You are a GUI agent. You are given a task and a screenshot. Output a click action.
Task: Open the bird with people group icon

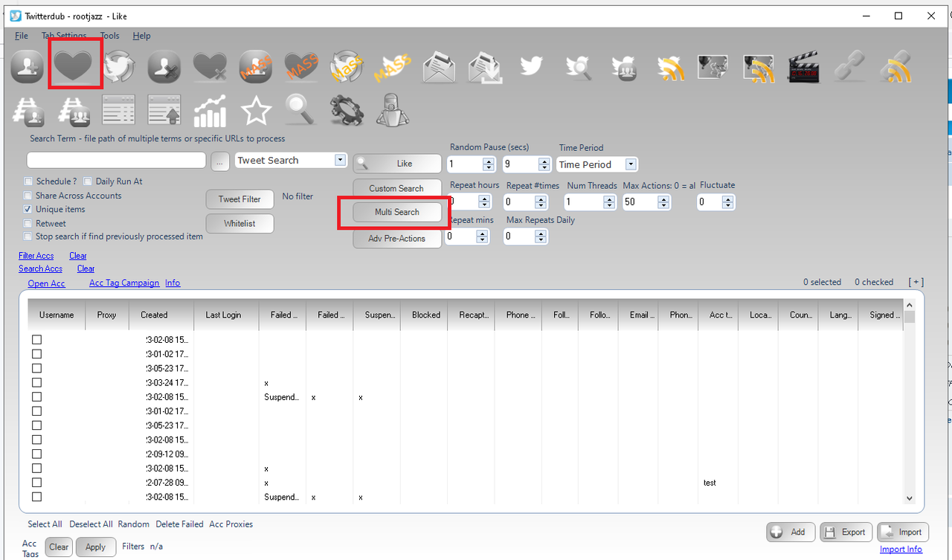click(623, 68)
